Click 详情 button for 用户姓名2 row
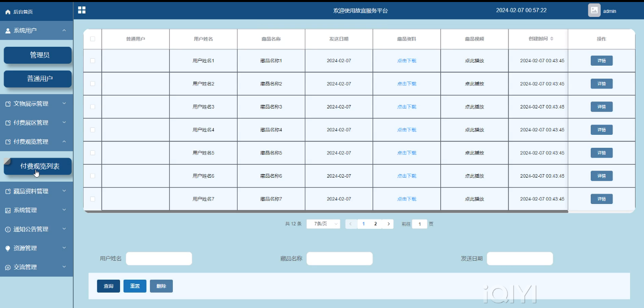Image resolution: width=644 pixels, height=308 pixels. pyautogui.click(x=602, y=84)
